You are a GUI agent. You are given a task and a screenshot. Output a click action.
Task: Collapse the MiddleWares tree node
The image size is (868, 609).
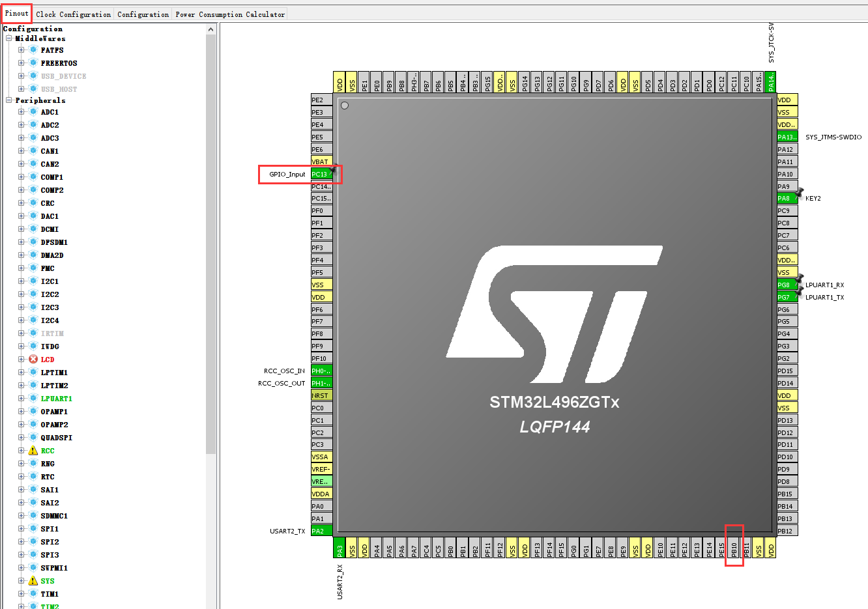[8, 38]
